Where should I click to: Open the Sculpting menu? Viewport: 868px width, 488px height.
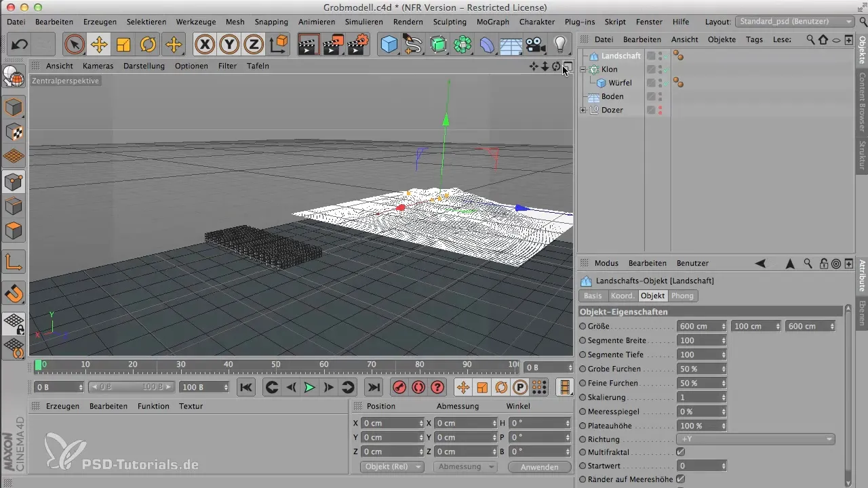[450, 22]
